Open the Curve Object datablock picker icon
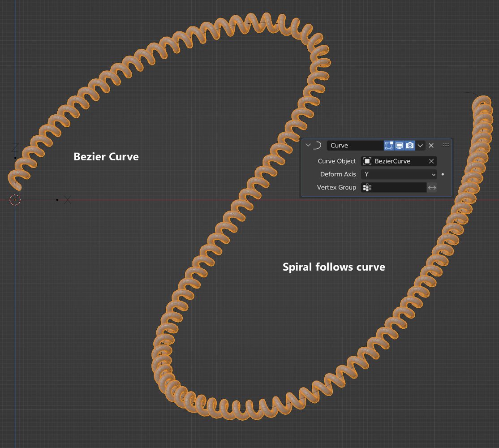 (366, 161)
